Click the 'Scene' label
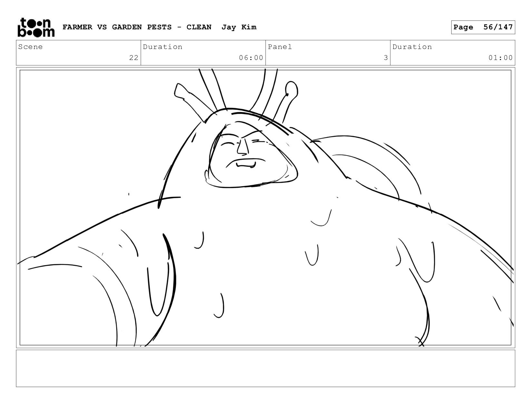This screenshot has width=532, height=411. pos(31,47)
